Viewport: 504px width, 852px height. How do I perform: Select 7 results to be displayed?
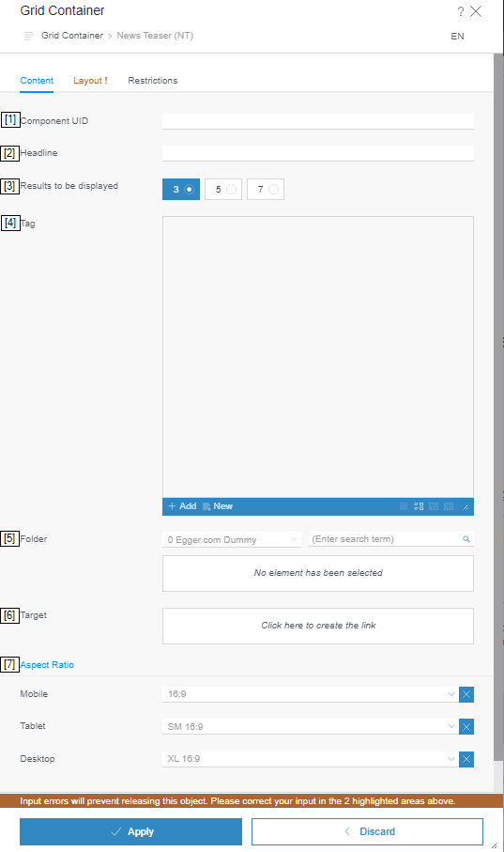pyautogui.click(x=266, y=189)
